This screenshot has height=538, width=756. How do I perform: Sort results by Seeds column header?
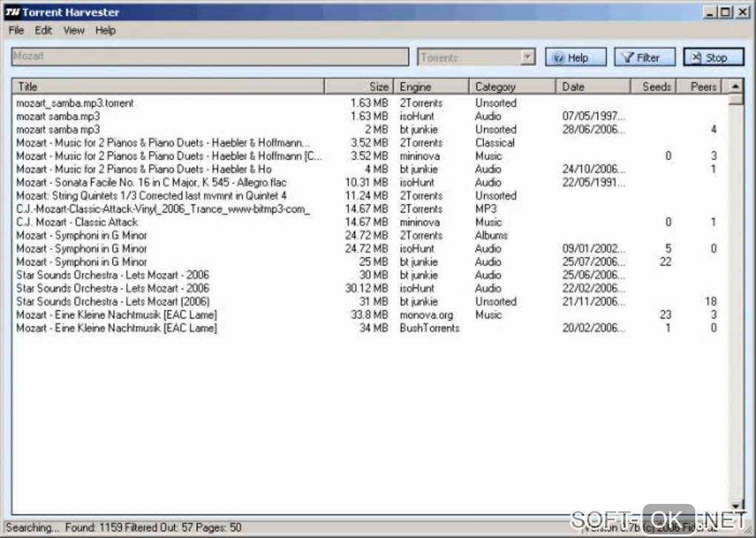(653, 86)
